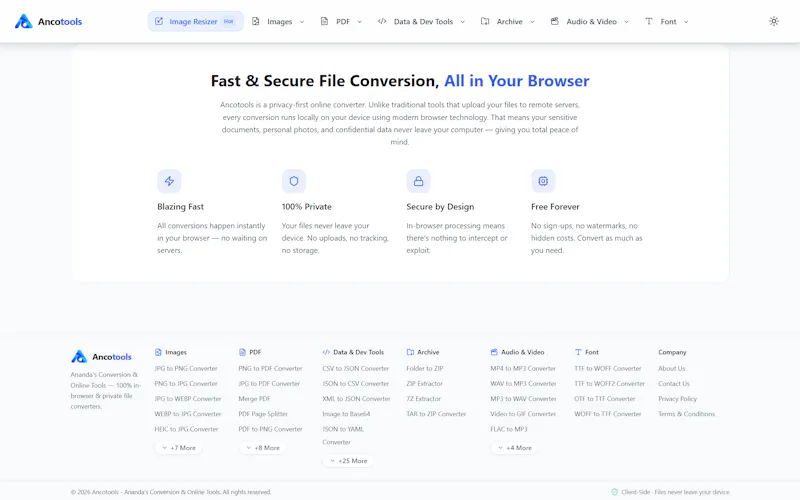Screen dimensions: 800x500
Task: Click the Secure by Design lock icon
Action: pyautogui.click(x=418, y=181)
